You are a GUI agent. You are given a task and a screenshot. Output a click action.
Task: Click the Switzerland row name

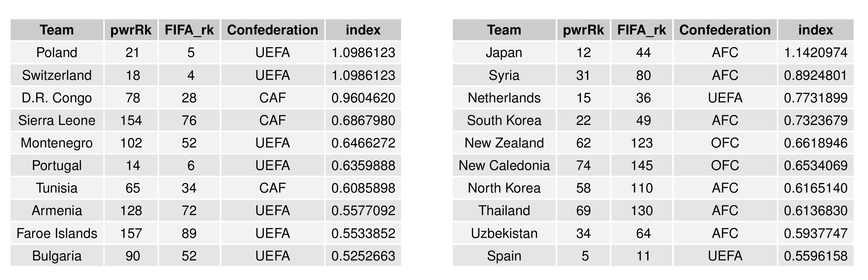pos(57,75)
